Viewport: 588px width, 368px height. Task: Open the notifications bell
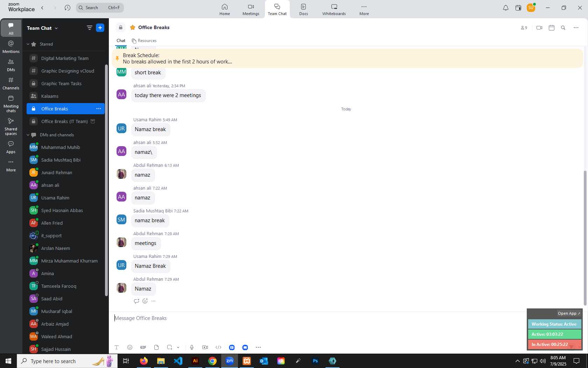pos(506,8)
